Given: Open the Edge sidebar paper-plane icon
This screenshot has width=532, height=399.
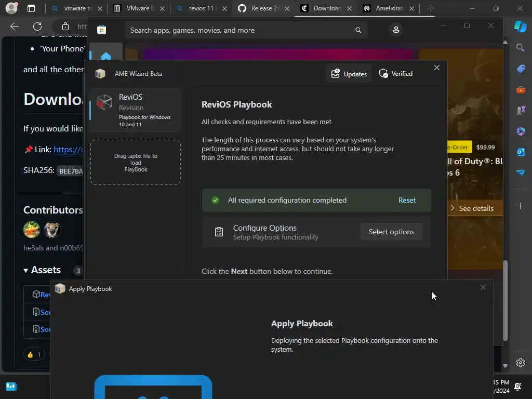Looking at the screenshot, I should pyautogui.click(x=521, y=172).
